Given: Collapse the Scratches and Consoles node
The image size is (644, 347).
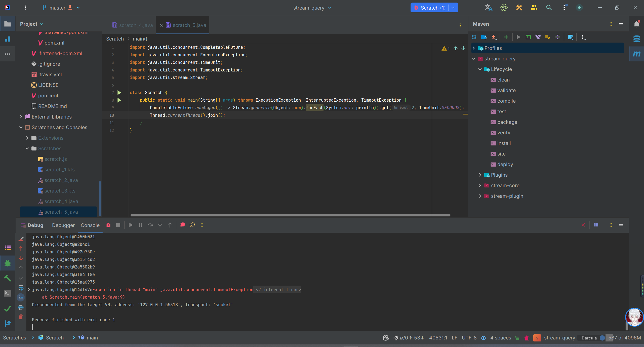Looking at the screenshot, I should click(x=21, y=127).
